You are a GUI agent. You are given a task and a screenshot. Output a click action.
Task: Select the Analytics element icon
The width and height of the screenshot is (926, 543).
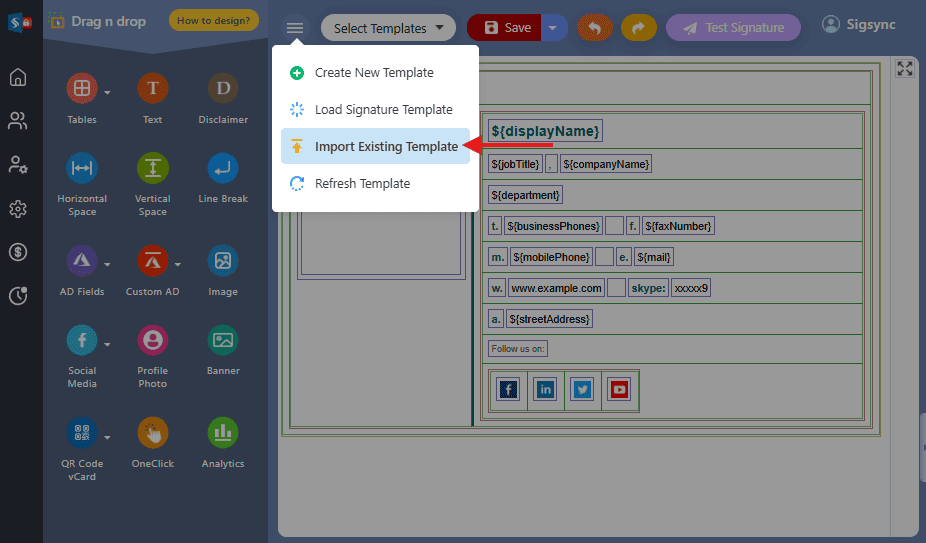point(223,433)
